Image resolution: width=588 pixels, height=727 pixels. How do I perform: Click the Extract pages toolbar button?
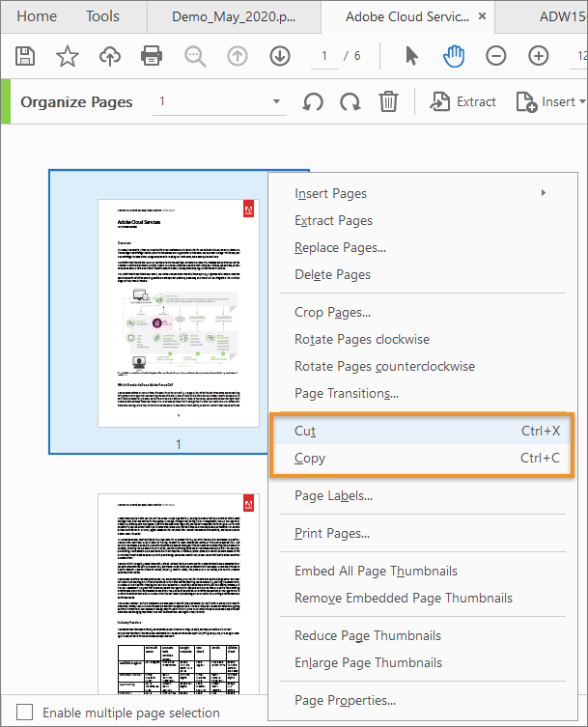pyautogui.click(x=462, y=101)
